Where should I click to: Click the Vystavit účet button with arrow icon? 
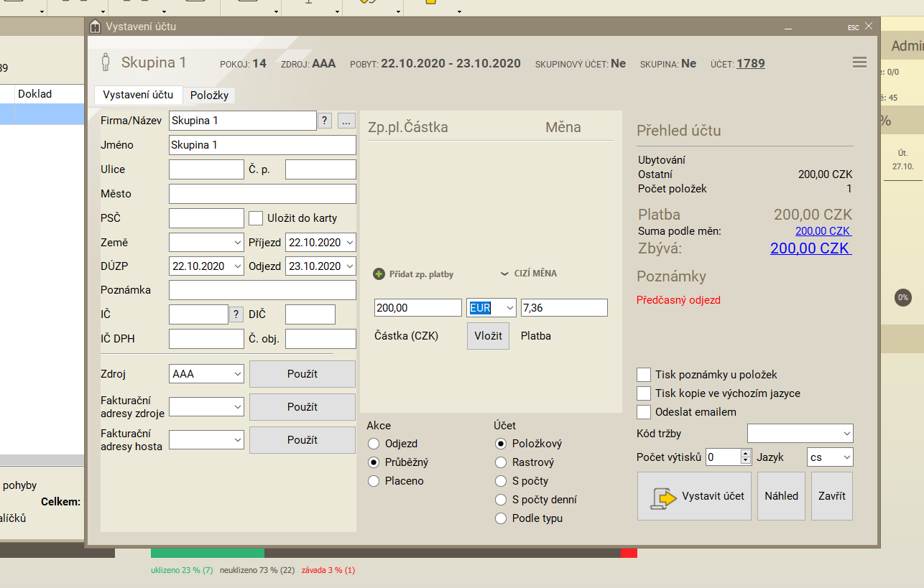pos(694,496)
